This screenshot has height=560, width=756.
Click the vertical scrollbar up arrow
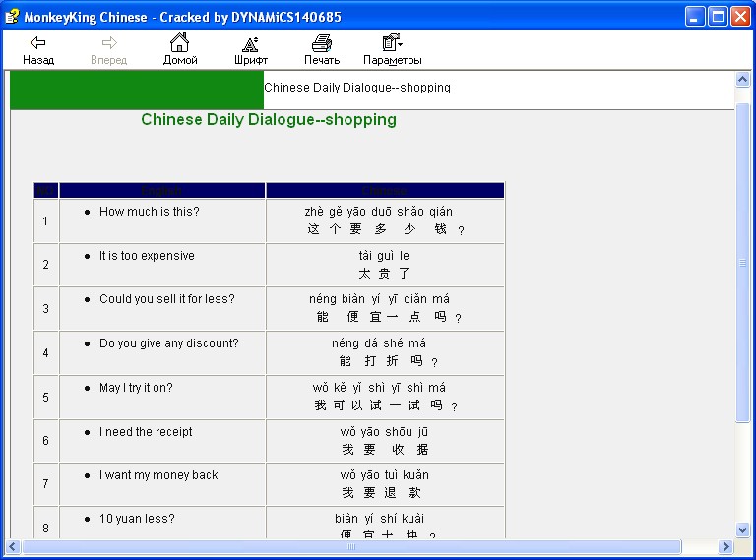(x=742, y=79)
